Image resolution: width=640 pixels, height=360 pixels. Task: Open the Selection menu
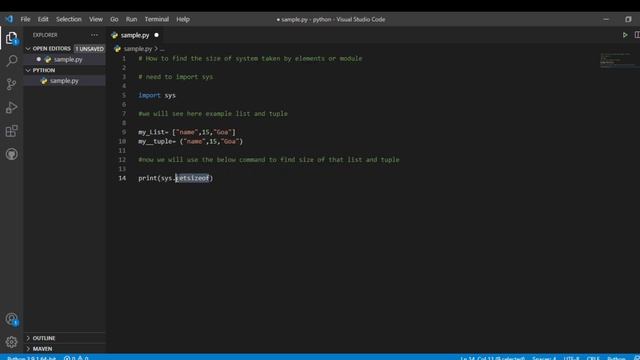69,19
